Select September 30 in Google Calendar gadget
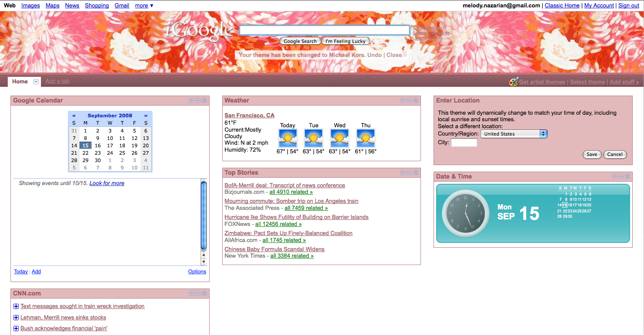The image size is (644, 335). (x=98, y=160)
